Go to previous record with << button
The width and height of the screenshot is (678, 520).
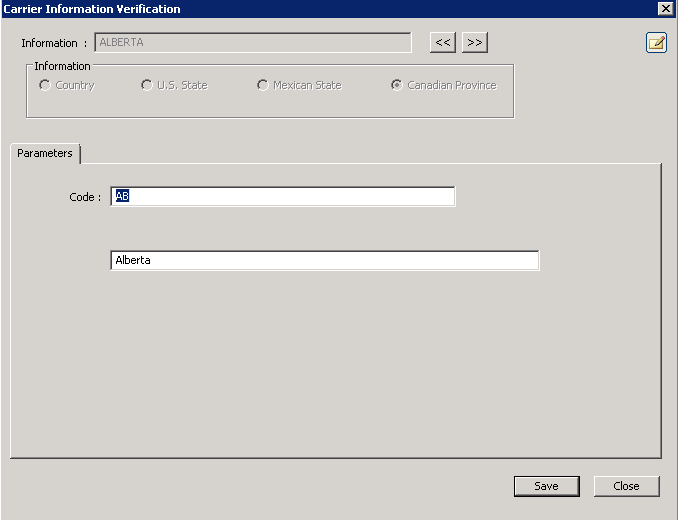[x=443, y=42]
